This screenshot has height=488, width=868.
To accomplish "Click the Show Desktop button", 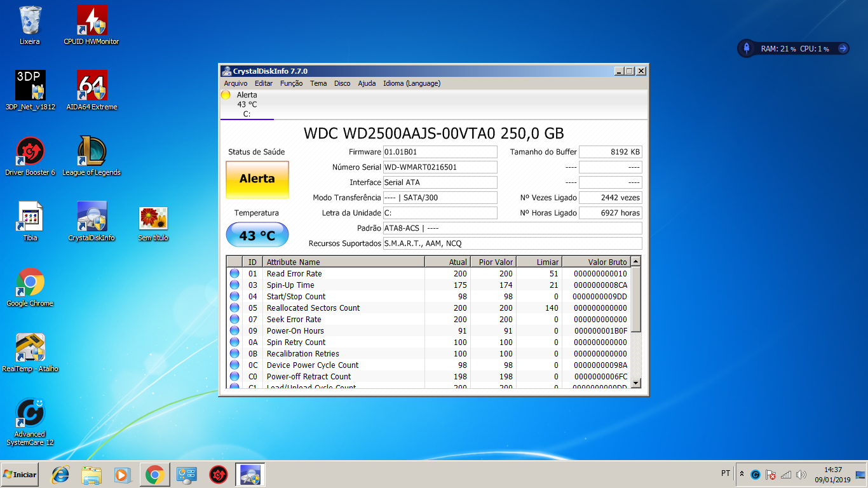I will click(861, 474).
